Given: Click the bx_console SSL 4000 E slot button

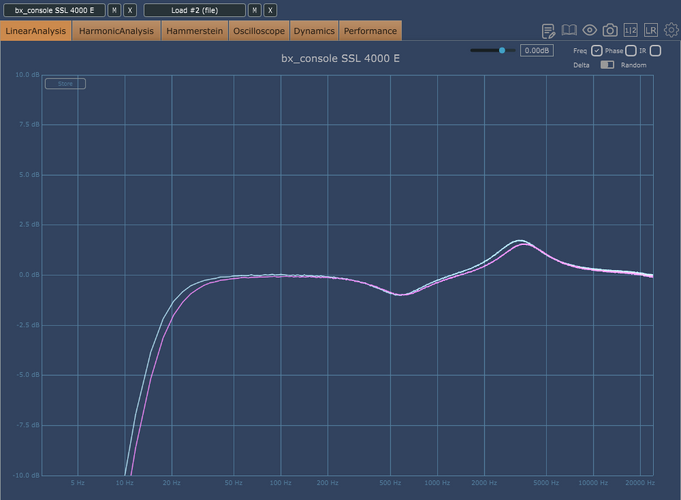Looking at the screenshot, I should [54, 10].
